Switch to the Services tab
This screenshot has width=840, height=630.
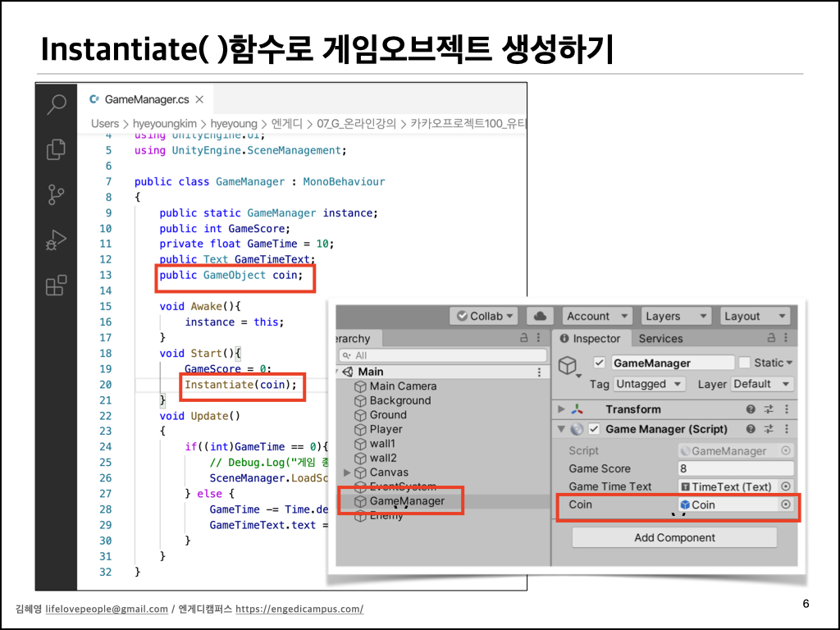point(660,339)
